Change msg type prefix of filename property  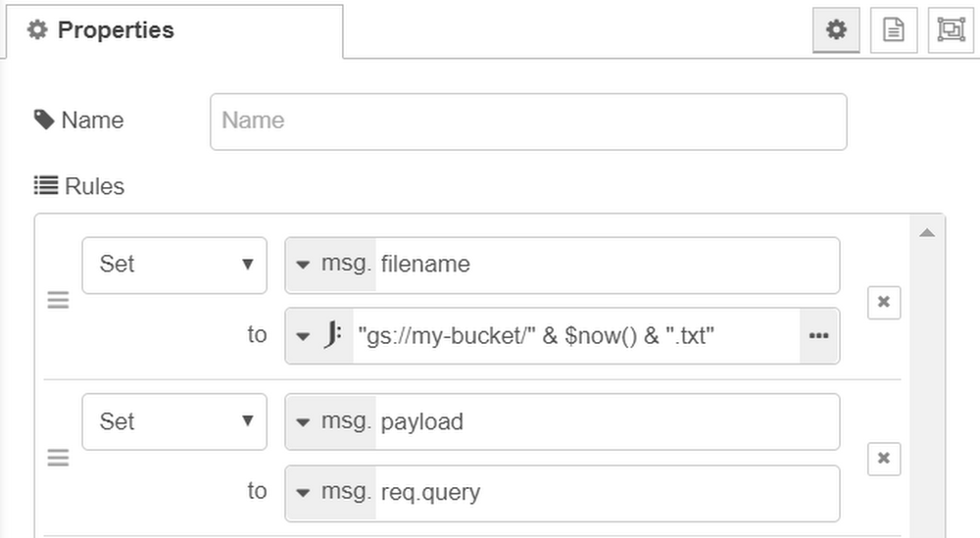[x=331, y=265]
